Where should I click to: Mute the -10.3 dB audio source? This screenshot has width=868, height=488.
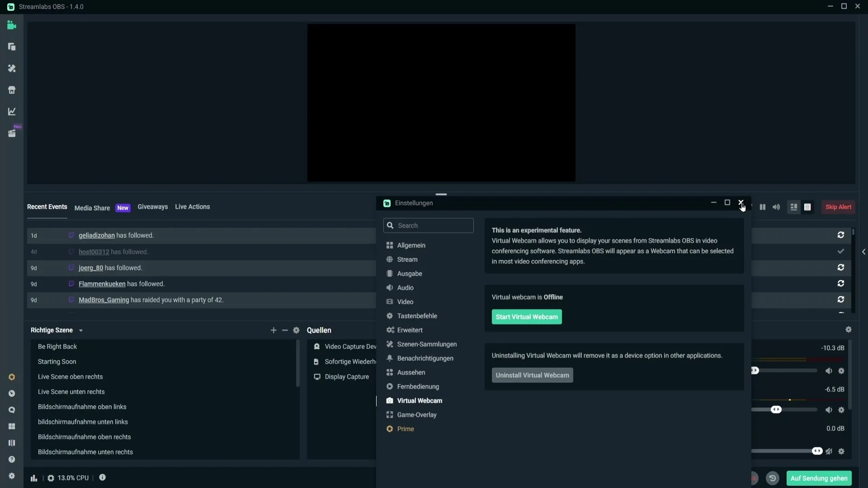tap(829, 371)
